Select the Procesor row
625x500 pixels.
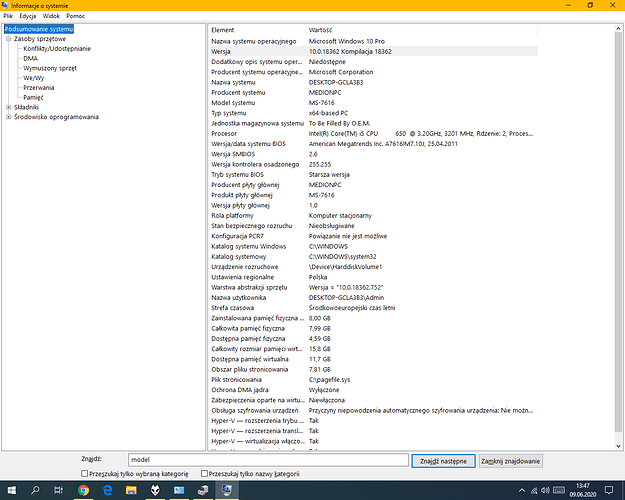(374, 134)
